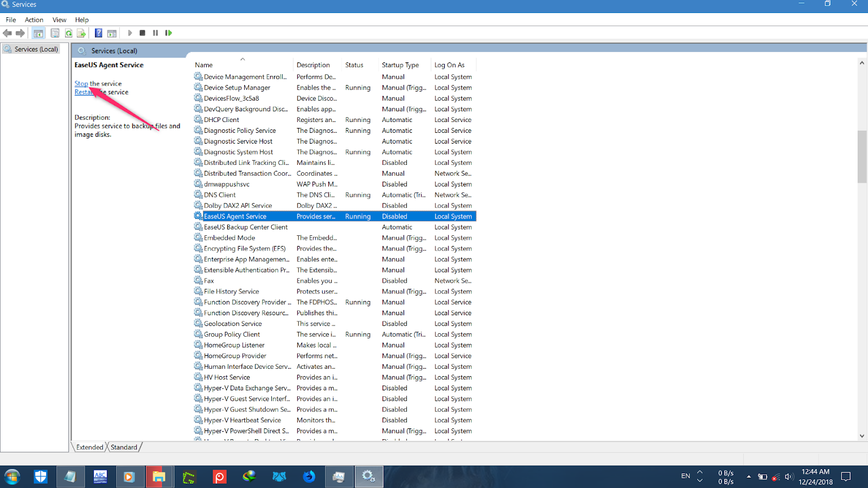
Task: Select the HomeGroup Listener service
Action: pos(335,345)
